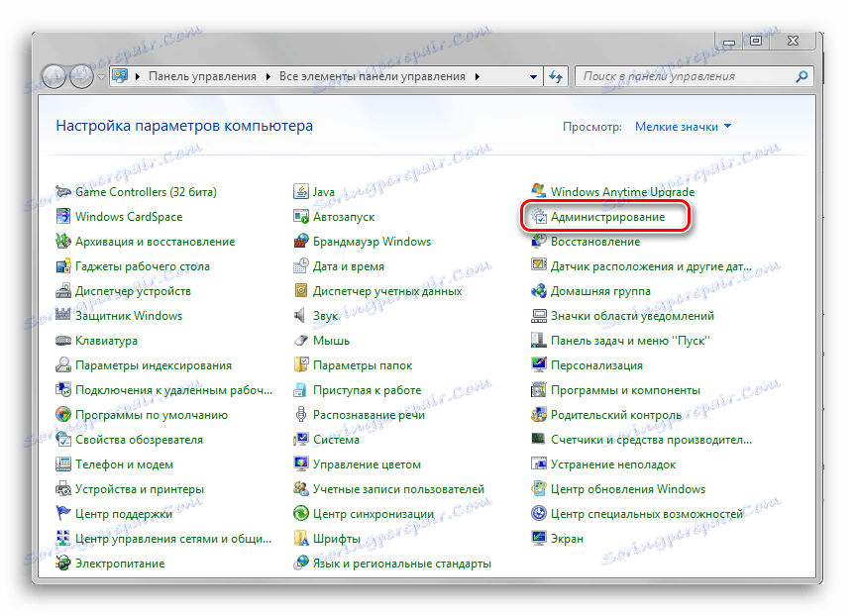Open the recent pages dropdown near Back button

[x=101, y=77]
